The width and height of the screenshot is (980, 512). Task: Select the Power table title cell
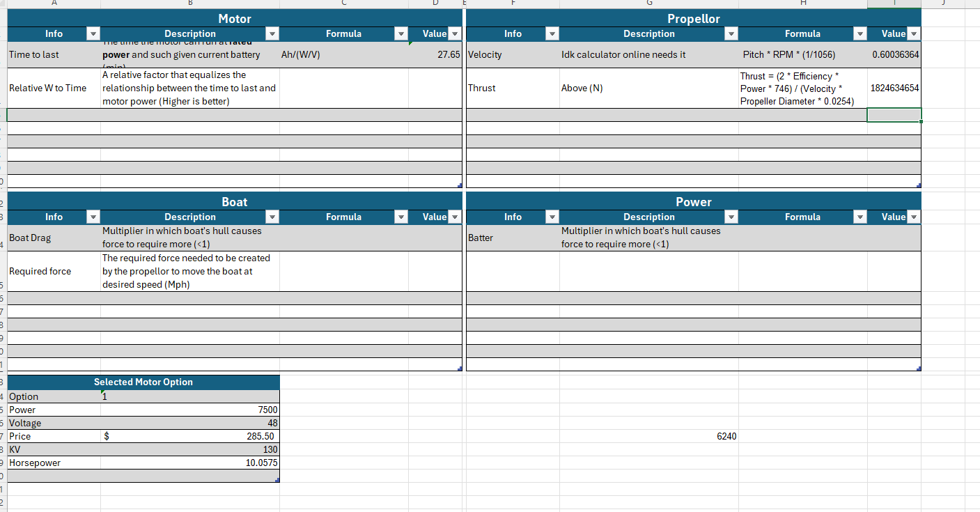pyautogui.click(x=694, y=201)
